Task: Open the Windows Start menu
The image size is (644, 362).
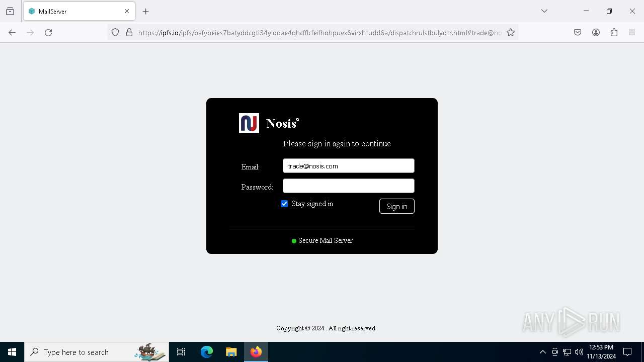Action: pyautogui.click(x=12, y=352)
